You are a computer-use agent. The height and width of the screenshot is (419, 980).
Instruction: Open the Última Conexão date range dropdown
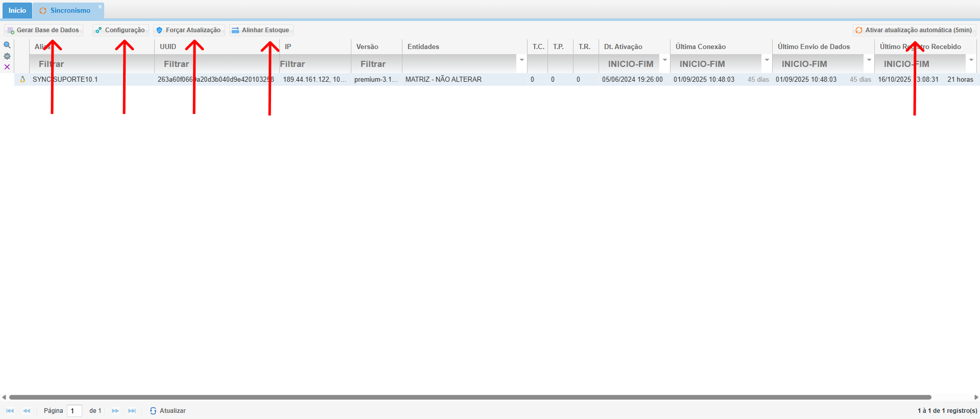pos(767,60)
